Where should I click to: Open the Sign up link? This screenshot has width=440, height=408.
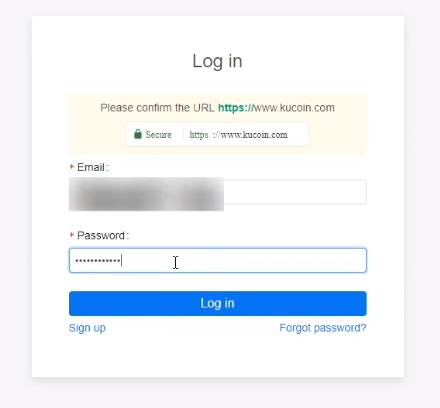pyautogui.click(x=87, y=328)
